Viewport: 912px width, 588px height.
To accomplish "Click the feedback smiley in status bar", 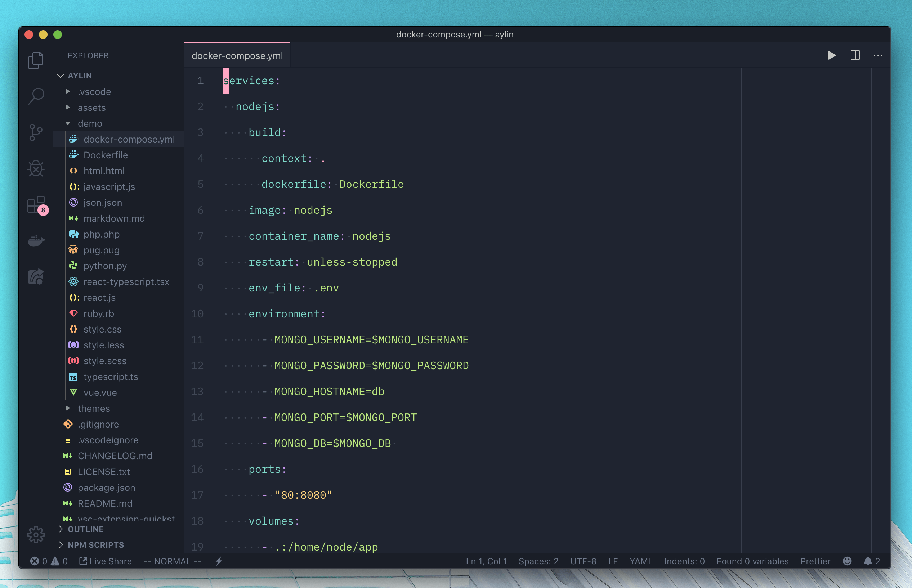I will click(847, 561).
